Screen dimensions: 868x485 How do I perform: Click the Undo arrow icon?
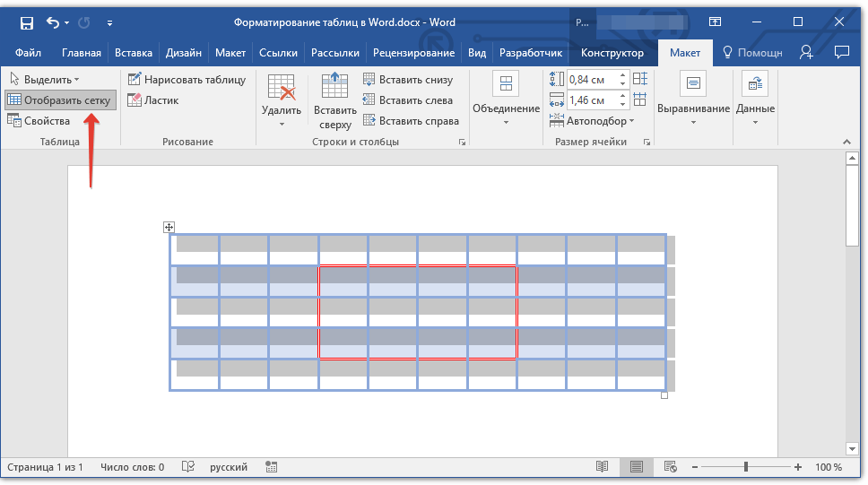[52, 22]
